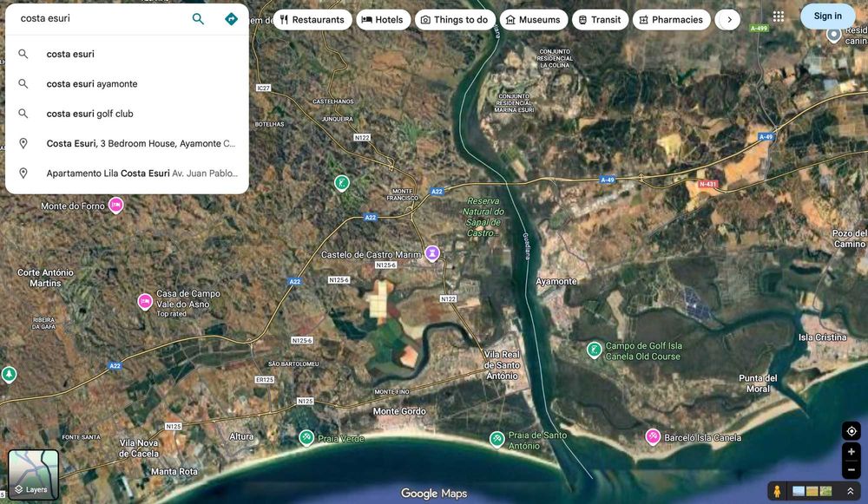The image size is (868, 504).
Task: Choose suggestion 'costa esuri golf club'
Action: pyautogui.click(x=127, y=114)
